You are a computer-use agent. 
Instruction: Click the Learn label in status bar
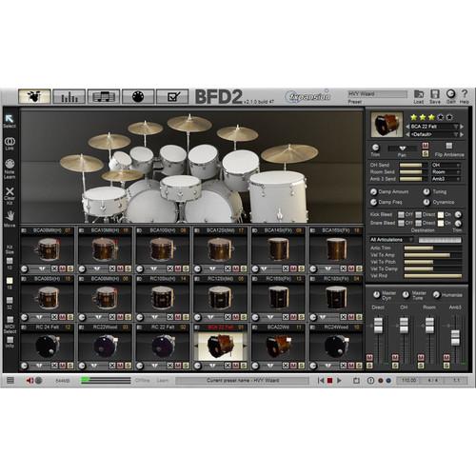point(162,380)
